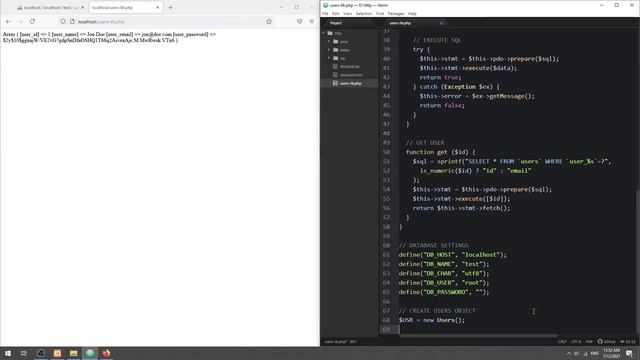Open Task View on the taskbar
Screen dimensions: 640x360
pos(24,353)
